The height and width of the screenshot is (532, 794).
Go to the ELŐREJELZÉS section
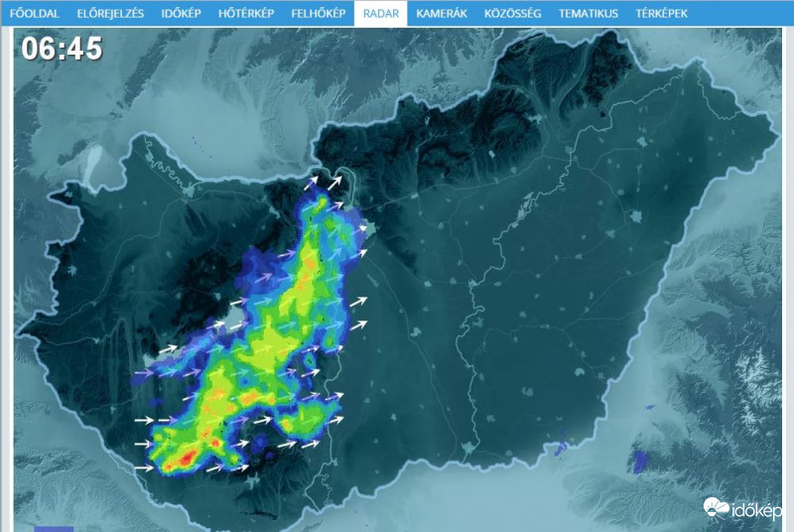click(x=110, y=14)
